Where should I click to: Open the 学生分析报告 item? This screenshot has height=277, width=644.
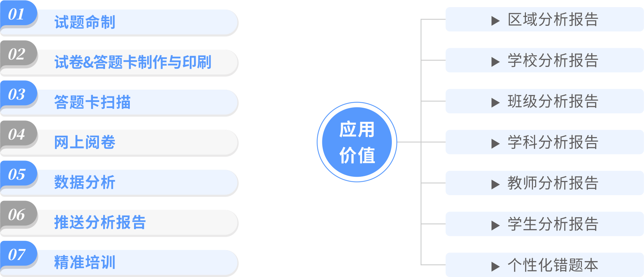tap(553, 224)
